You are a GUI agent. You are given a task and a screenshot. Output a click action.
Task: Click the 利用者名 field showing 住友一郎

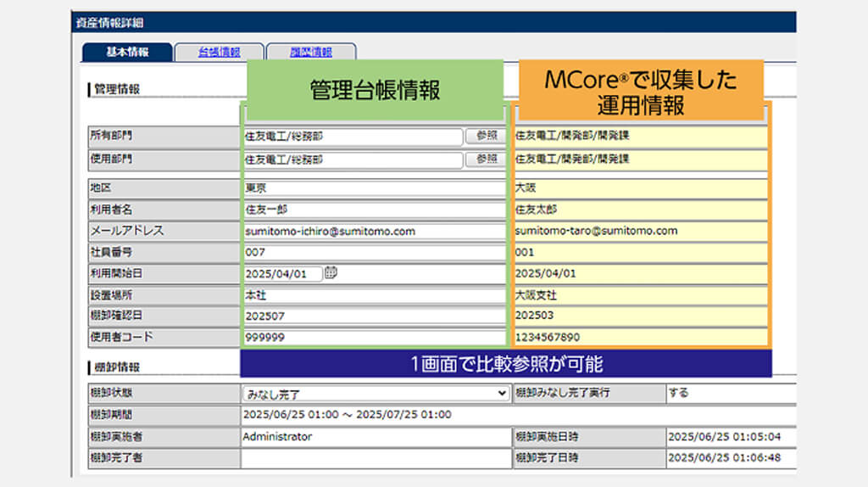coord(374,210)
